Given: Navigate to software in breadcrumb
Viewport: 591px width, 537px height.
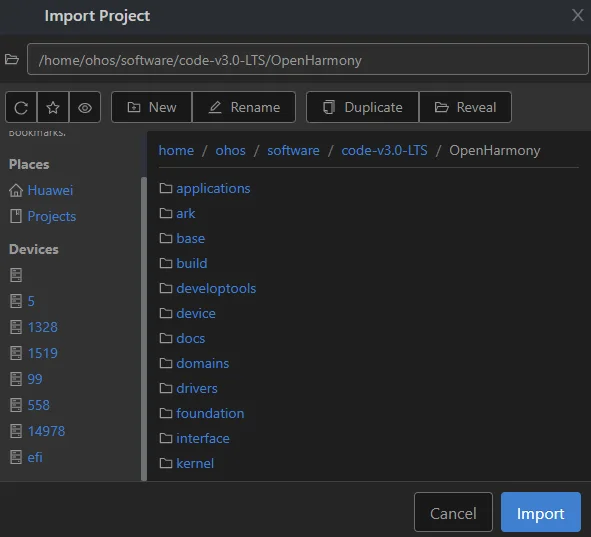Looking at the screenshot, I should point(293,150).
